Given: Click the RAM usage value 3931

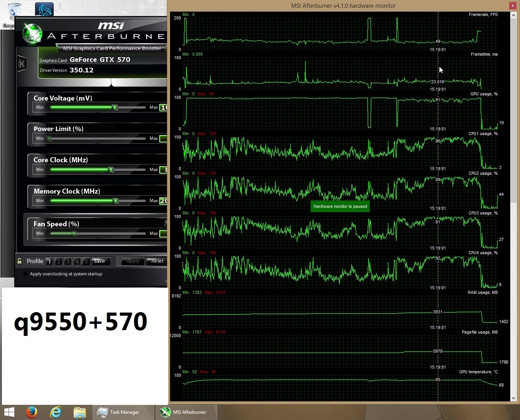Looking at the screenshot, I should [438, 312].
